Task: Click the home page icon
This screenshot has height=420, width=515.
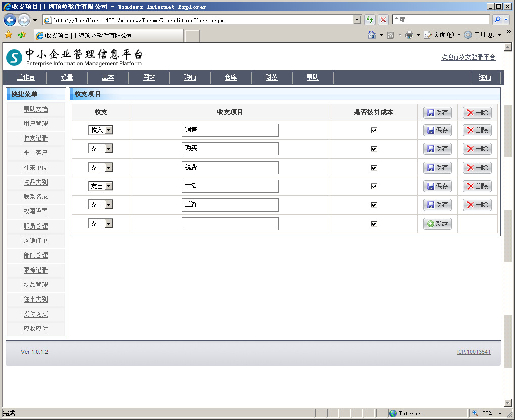Action: (x=372, y=35)
